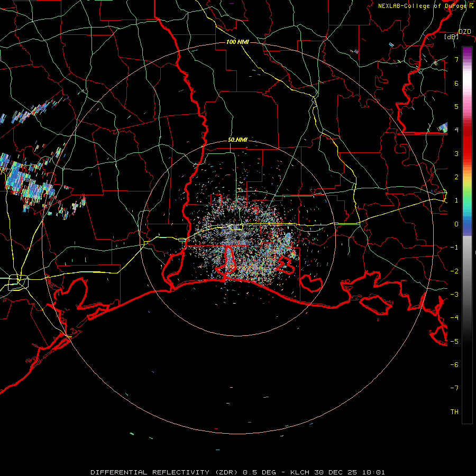Image resolution: width=476 pixels, height=476 pixels.
Task: Click the -4 value on the color scale
Action: pyautogui.click(x=454, y=318)
